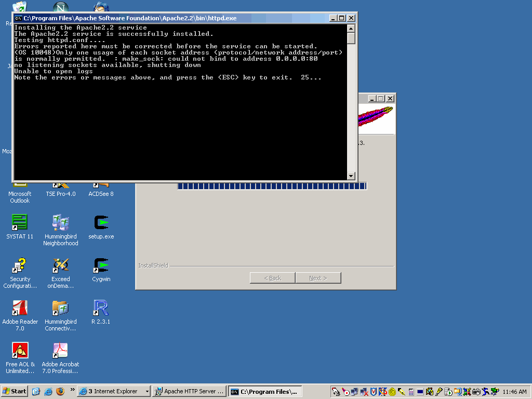Viewport: 532px width, 399px height.
Task: Open the Adobe Reader 7.0 shortcut
Action: pyautogui.click(x=20, y=315)
